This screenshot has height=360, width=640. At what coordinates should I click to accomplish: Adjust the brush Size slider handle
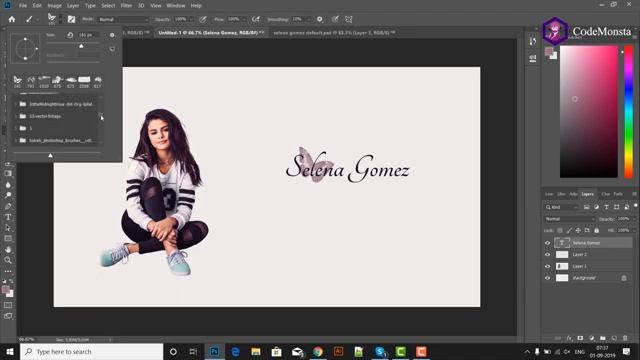[81, 46]
